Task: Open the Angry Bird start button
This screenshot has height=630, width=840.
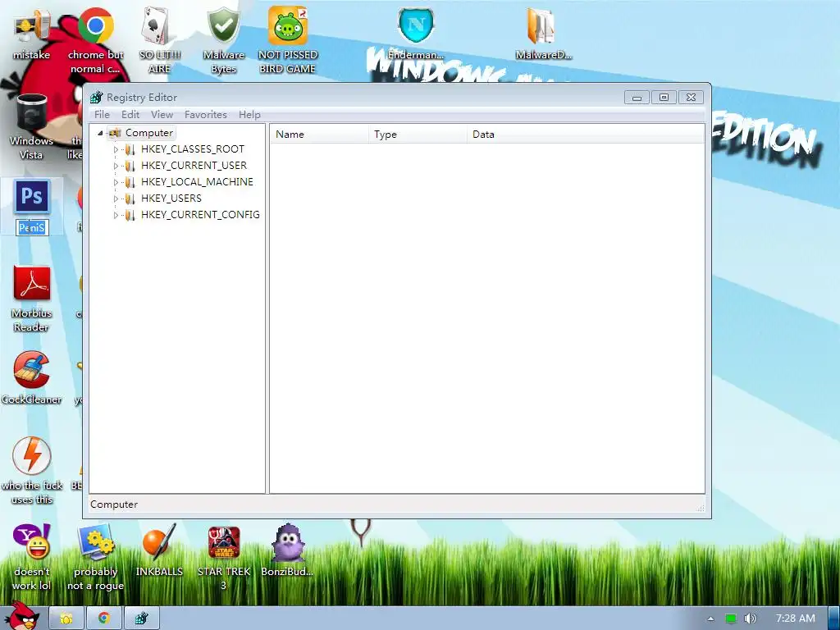Action: (22, 616)
